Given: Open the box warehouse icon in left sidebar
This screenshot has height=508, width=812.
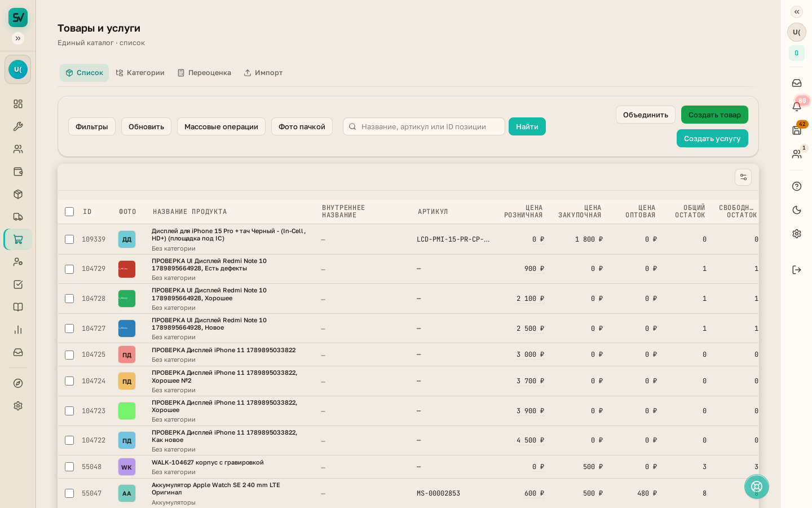Looking at the screenshot, I should [x=18, y=194].
